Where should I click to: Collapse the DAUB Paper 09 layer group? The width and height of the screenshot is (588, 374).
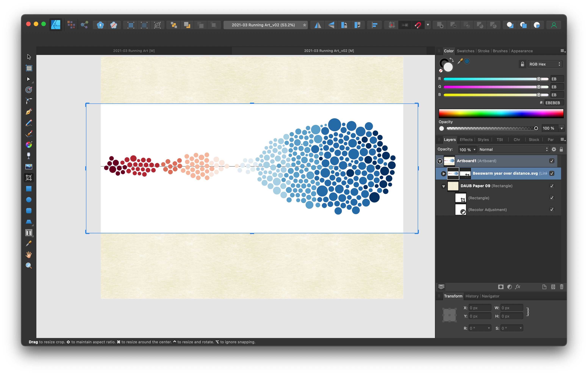coord(443,186)
